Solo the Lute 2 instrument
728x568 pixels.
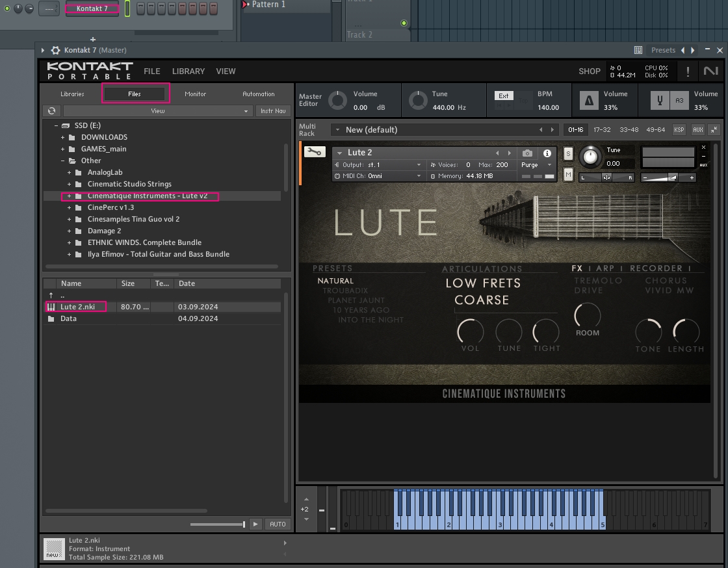(x=568, y=154)
